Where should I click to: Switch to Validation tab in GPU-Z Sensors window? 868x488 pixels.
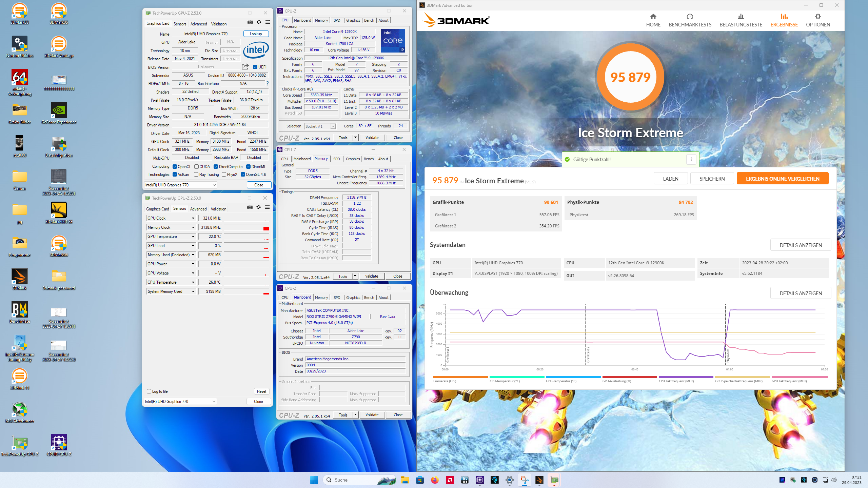click(219, 209)
